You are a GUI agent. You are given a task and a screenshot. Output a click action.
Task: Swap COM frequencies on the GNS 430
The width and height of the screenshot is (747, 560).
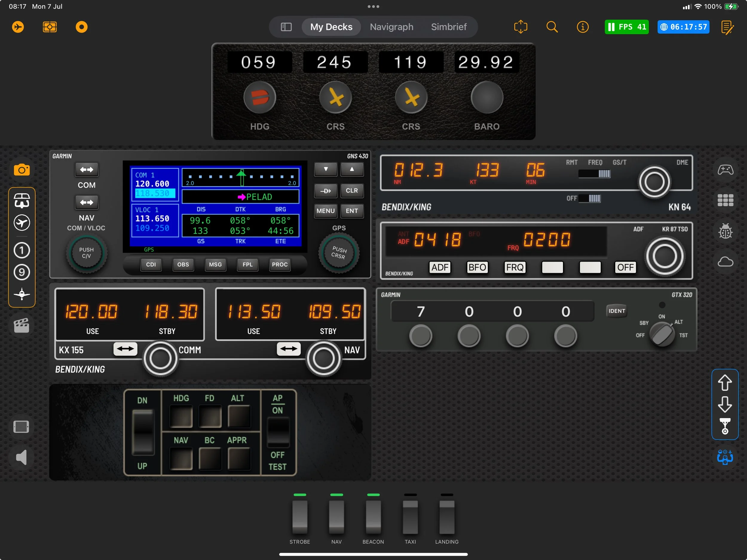[86, 169]
